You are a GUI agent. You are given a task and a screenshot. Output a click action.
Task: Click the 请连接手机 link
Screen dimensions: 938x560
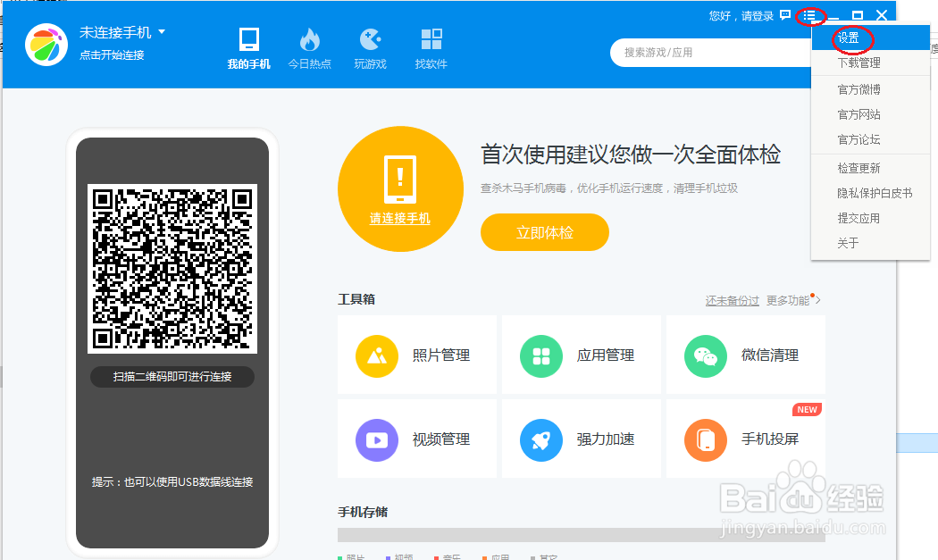400,219
